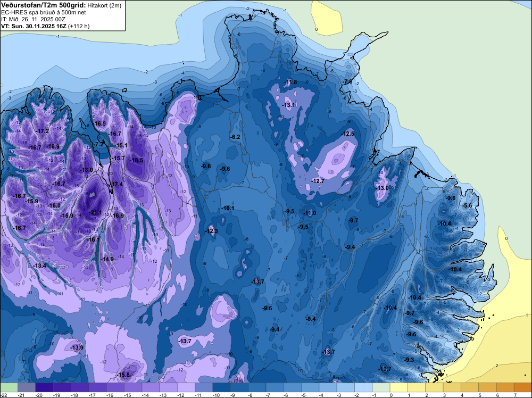Click the -7.2 temperature label
Screen dimensions: 532x398
[98, 144]
